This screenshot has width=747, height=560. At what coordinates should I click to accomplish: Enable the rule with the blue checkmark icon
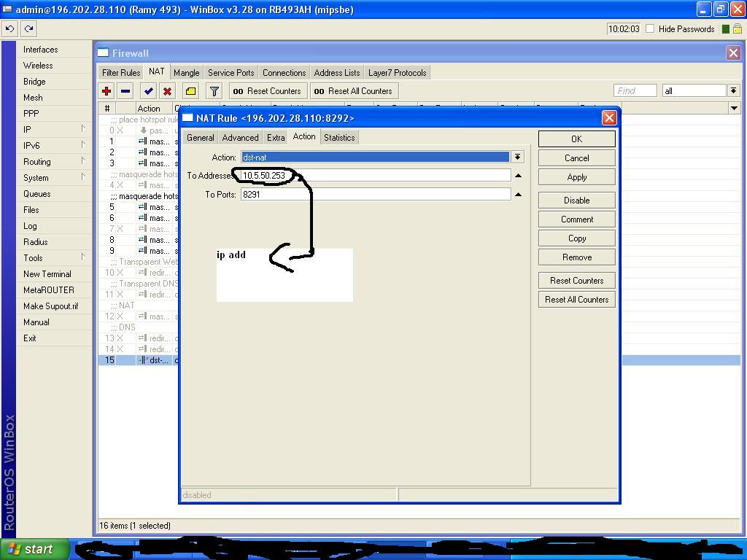pyautogui.click(x=147, y=90)
